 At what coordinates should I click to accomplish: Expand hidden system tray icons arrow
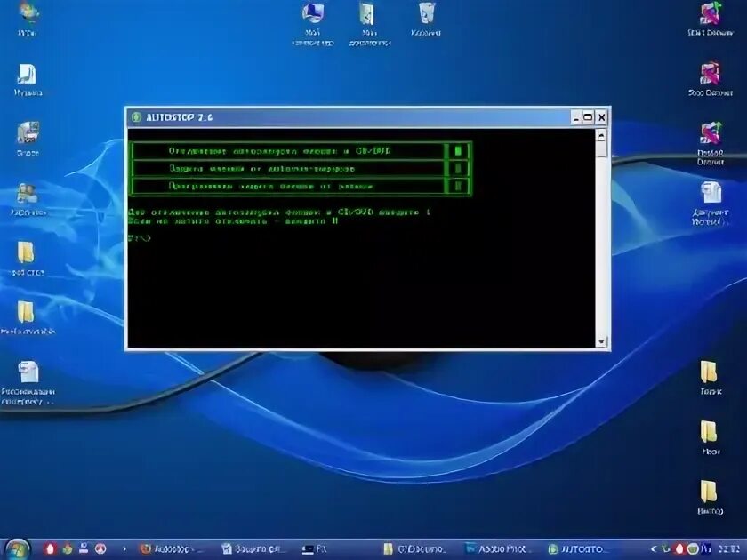click(655, 549)
